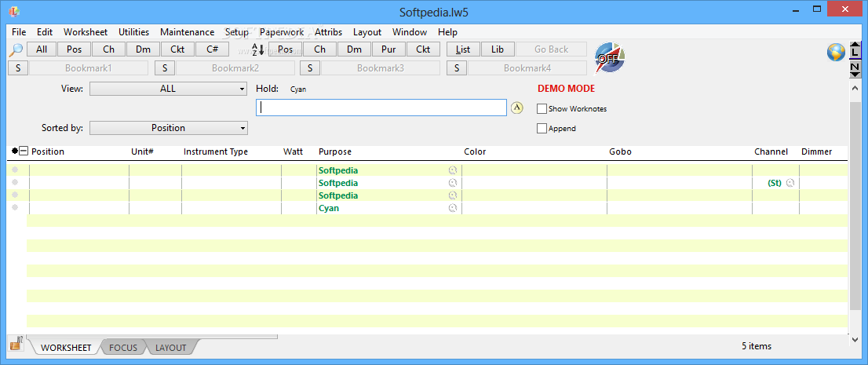Click the Color column header
Screen dimensions: 868x365
point(475,151)
